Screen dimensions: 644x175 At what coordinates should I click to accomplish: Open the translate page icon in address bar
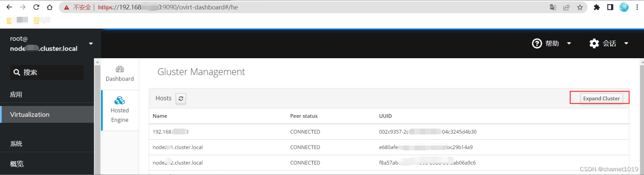(x=553, y=7)
